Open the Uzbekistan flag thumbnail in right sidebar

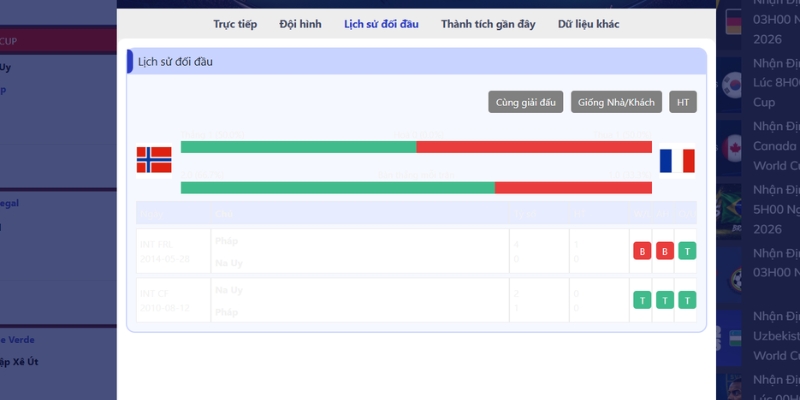tap(729, 338)
